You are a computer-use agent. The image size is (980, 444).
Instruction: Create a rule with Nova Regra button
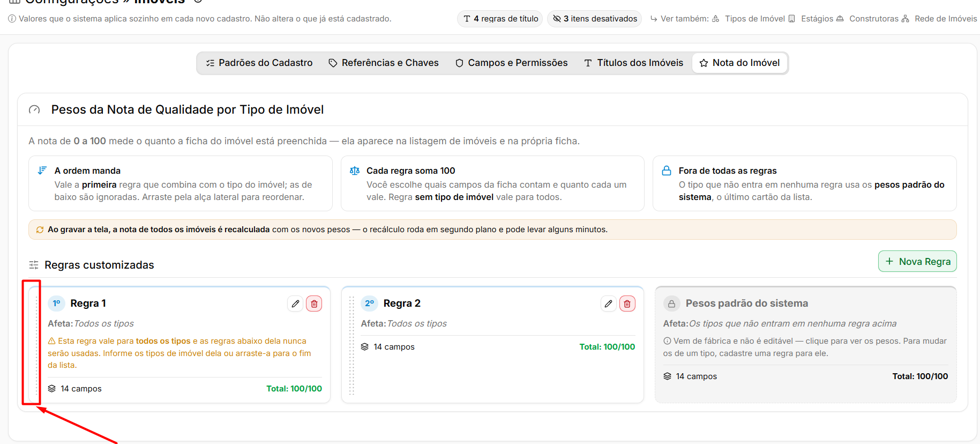[x=917, y=261]
